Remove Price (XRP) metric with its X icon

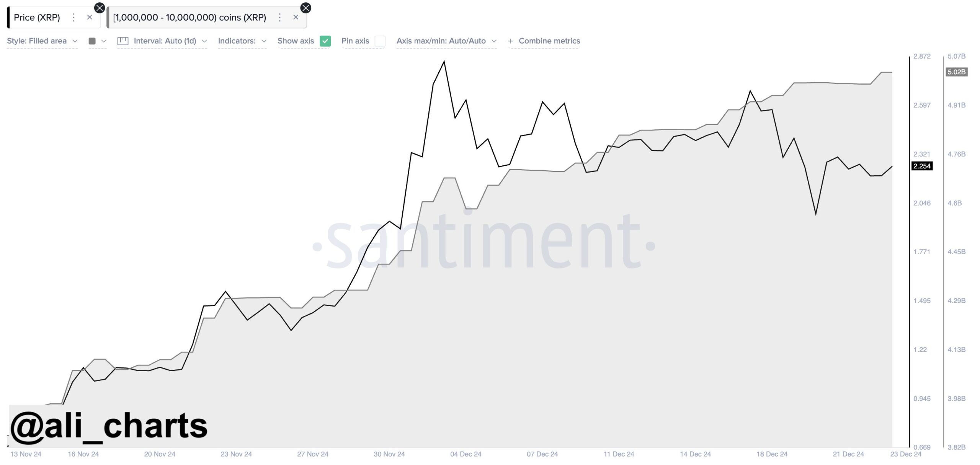coord(90,17)
